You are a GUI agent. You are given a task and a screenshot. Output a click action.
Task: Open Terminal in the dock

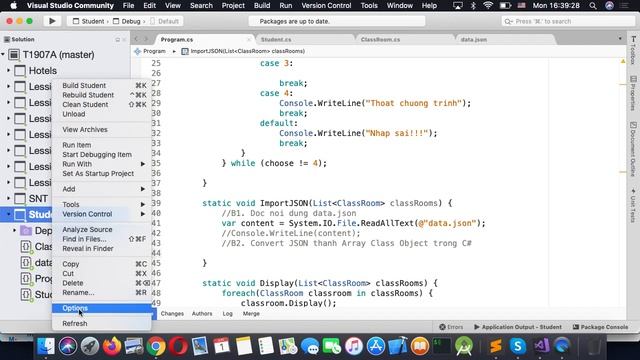442,346
